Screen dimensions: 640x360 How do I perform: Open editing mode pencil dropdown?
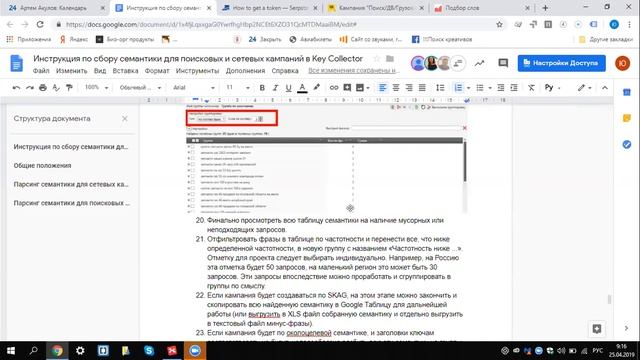click(584, 88)
